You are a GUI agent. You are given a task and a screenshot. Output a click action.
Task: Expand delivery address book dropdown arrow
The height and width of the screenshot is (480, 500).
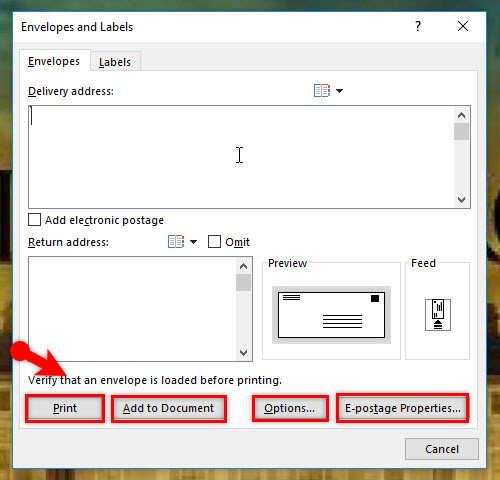point(339,91)
